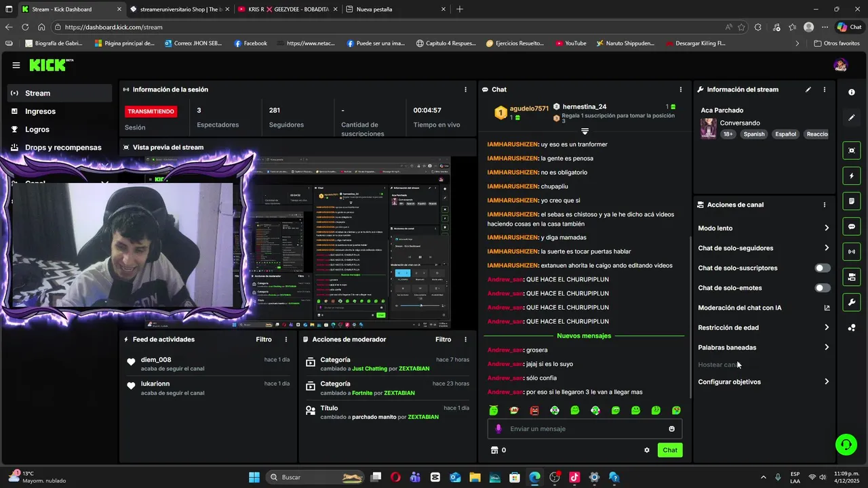
Task: Open Información de la sesión options menu
Action: [x=465, y=89]
